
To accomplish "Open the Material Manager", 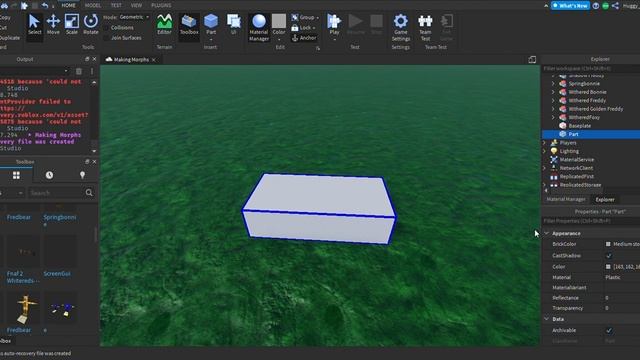I will 259,27.
